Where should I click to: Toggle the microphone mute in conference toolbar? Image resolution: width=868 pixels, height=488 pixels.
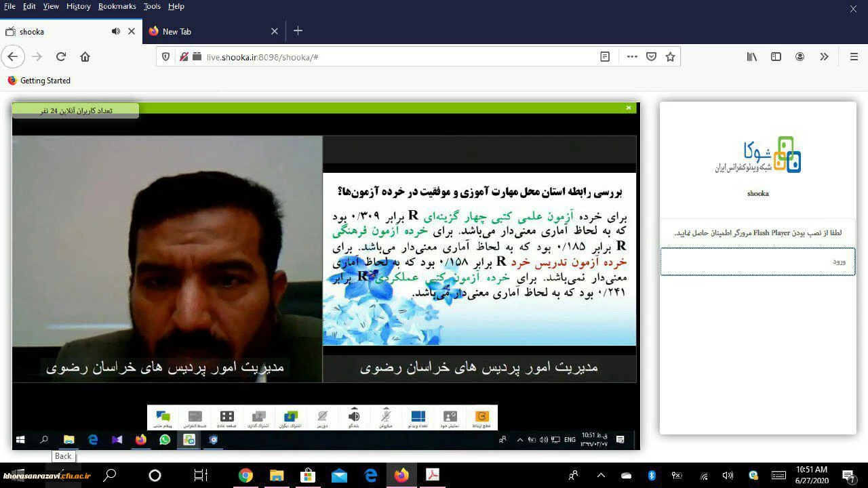click(386, 418)
